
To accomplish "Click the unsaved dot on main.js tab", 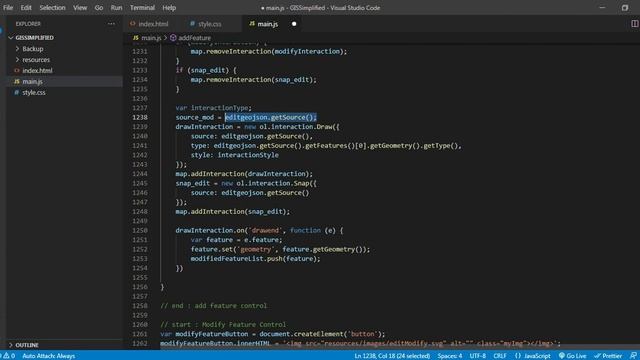I will coord(294,24).
